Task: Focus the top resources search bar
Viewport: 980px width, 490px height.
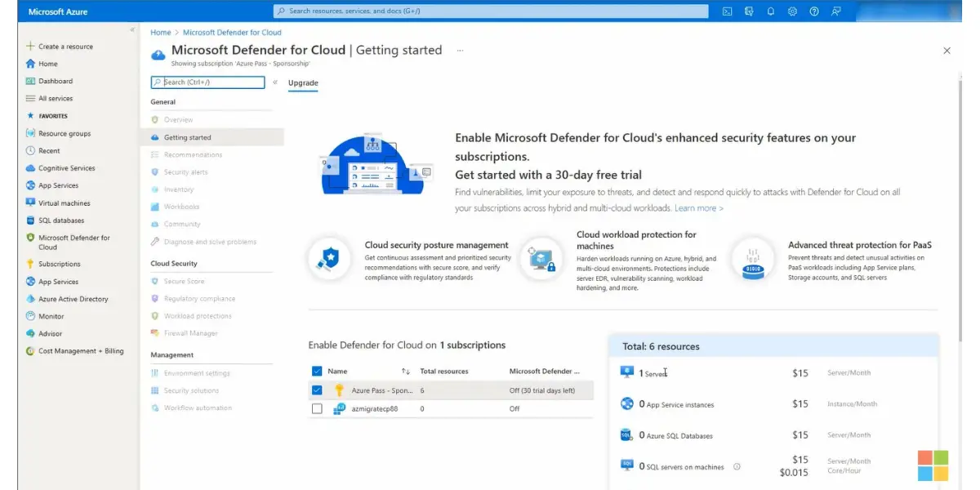Action: (x=491, y=11)
